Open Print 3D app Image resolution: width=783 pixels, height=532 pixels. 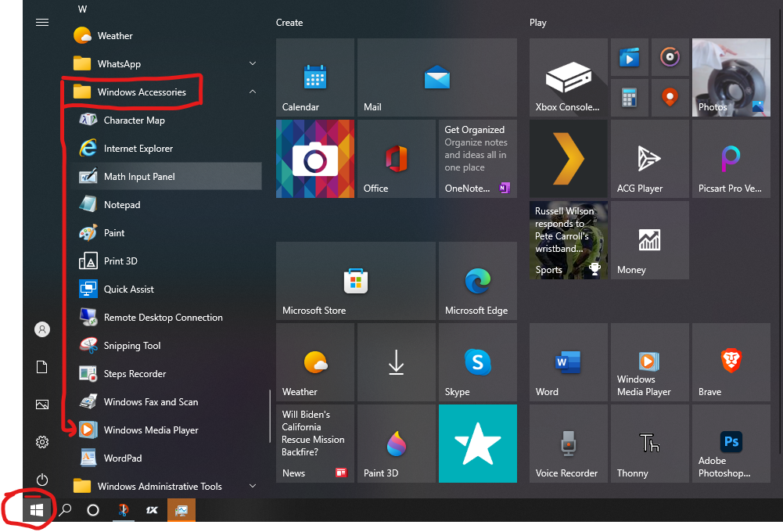[x=166, y=261]
